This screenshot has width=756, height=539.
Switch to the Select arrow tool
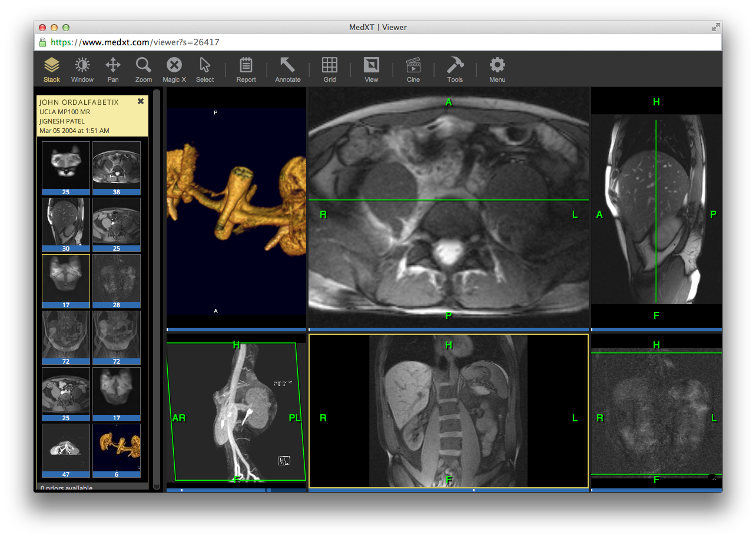tap(205, 69)
